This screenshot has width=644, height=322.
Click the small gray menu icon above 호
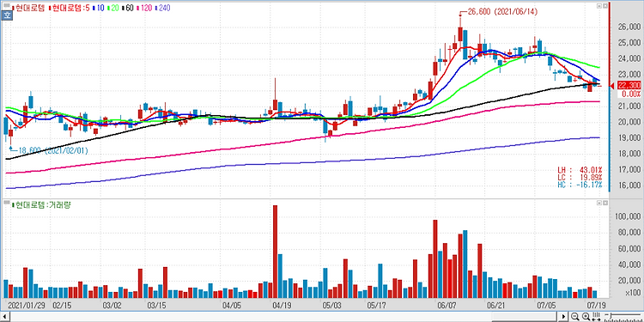point(6,6)
